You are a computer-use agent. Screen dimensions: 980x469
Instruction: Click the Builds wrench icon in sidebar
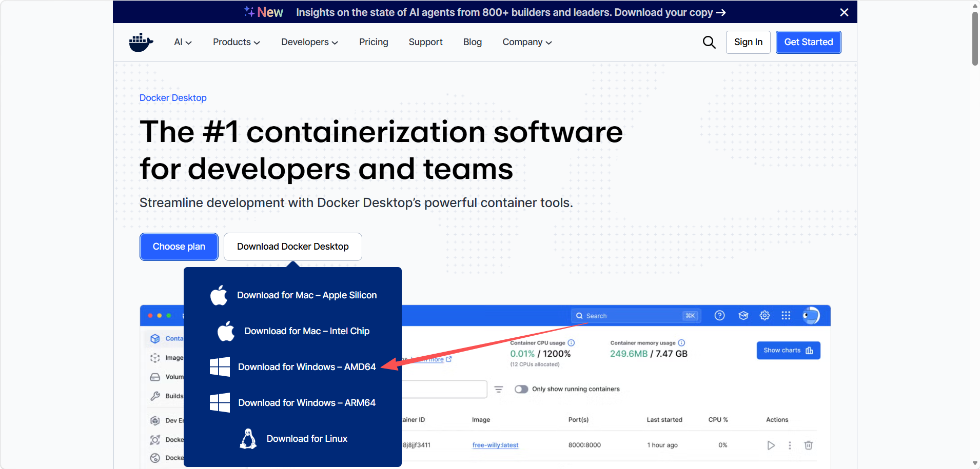(155, 396)
